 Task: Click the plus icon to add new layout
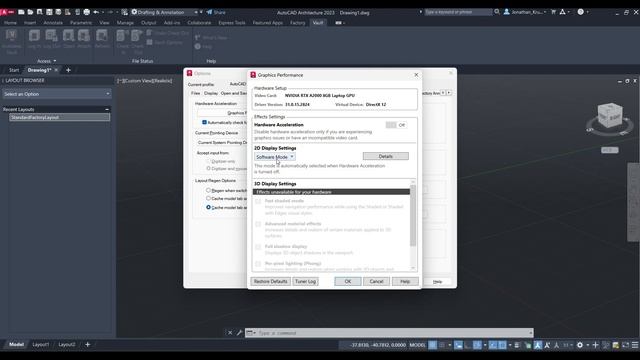[x=87, y=344]
